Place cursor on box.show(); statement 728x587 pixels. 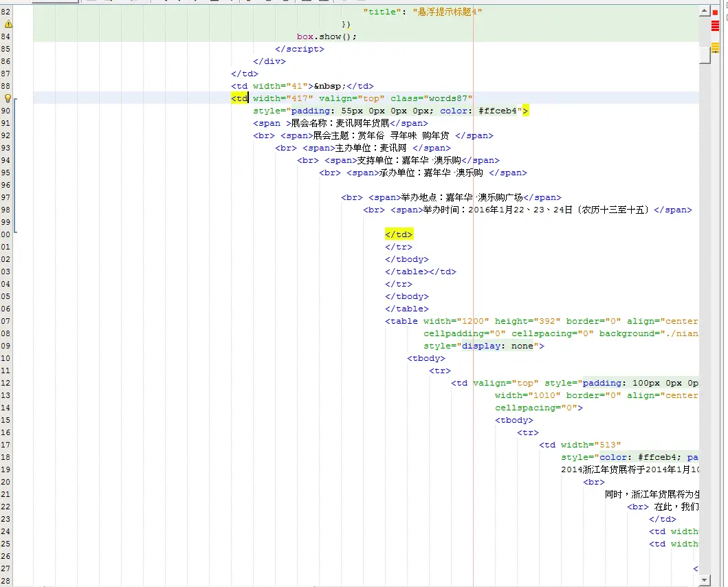[x=327, y=36]
